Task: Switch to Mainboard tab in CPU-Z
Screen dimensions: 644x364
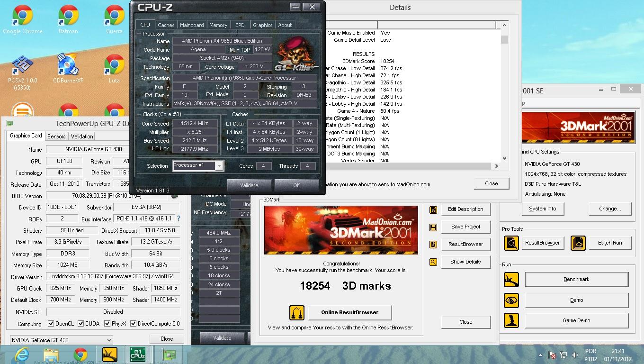Action: (192, 25)
